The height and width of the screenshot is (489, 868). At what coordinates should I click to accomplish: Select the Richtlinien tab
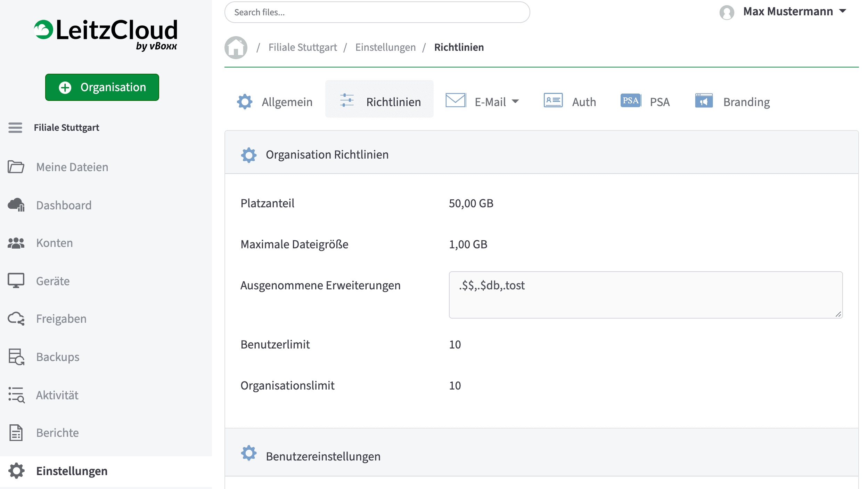[x=379, y=99]
